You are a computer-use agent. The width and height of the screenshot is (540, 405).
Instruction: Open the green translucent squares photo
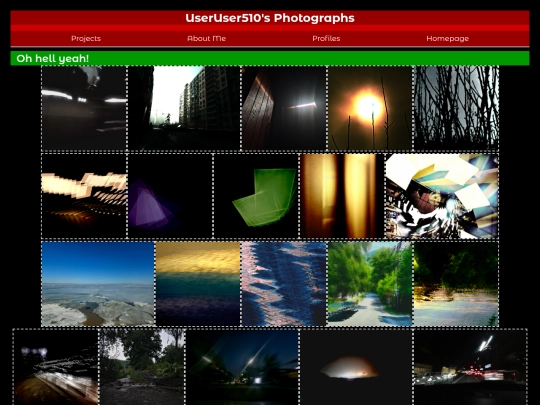coord(256,196)
